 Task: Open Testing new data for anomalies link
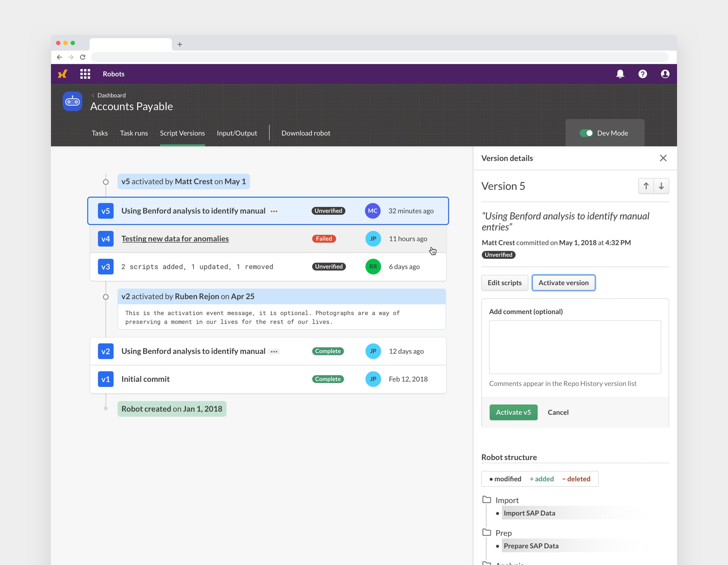(x=175, y=239)
